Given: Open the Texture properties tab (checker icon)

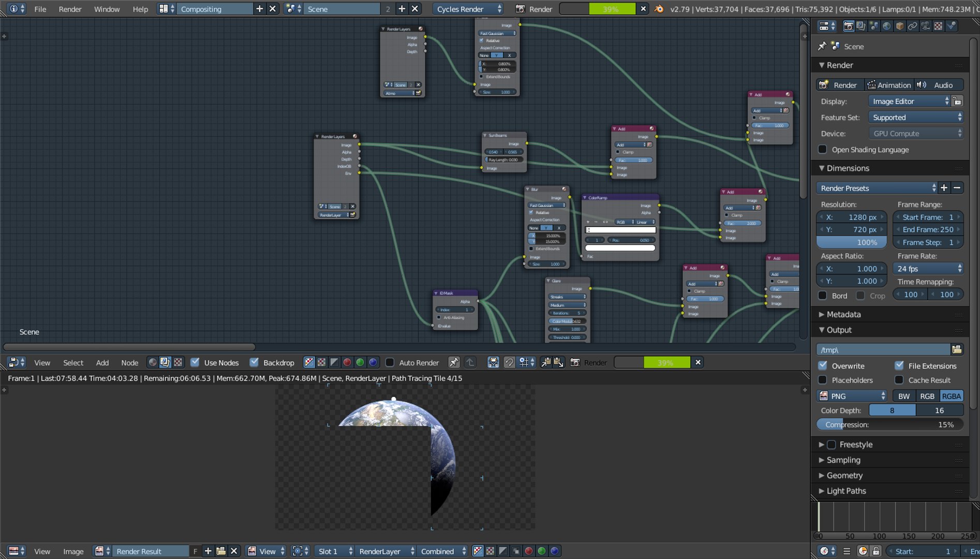Looking at the screenshot, I should tap(938, 26).
